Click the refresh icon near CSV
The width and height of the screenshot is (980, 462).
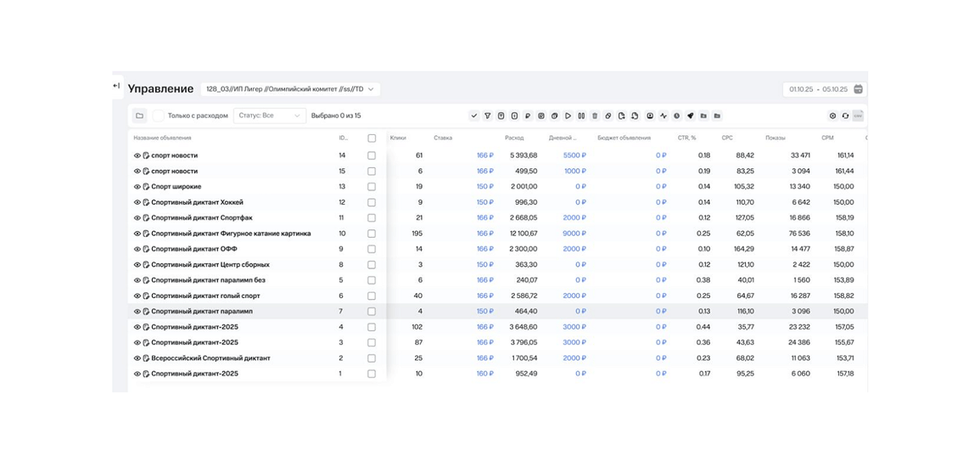click(845, 115)
